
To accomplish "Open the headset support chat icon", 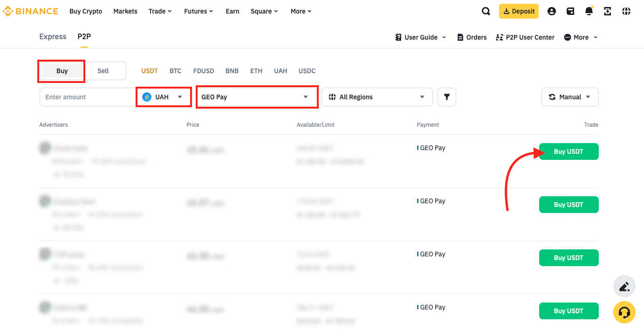I will point(624,312).
